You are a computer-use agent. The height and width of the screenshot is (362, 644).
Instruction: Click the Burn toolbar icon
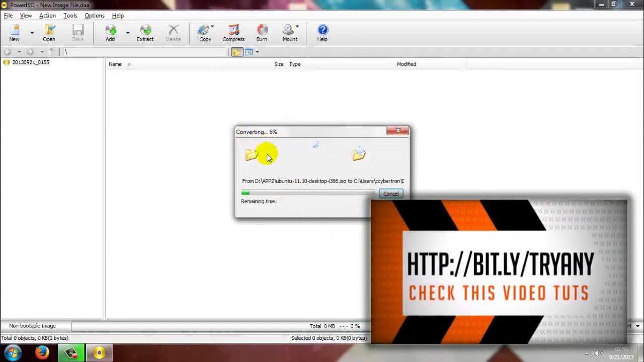262,33
